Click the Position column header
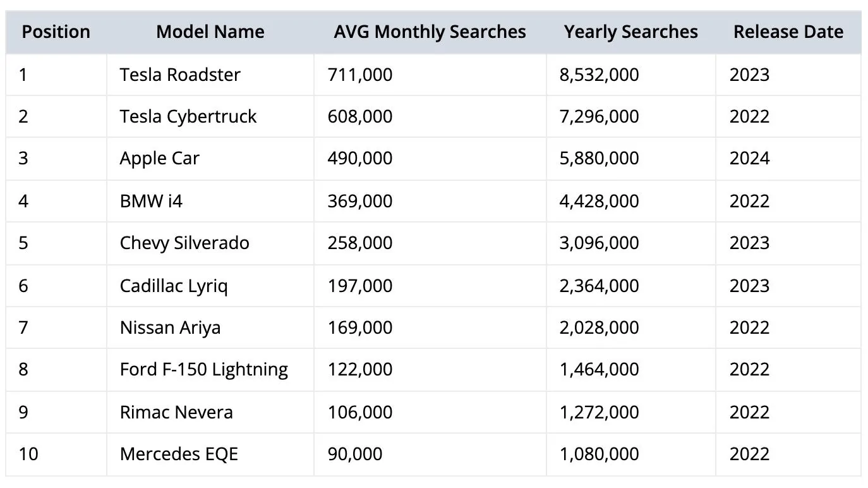Image resolution: width=868 pixels, height=488 pixels. [x=56, y=32]
